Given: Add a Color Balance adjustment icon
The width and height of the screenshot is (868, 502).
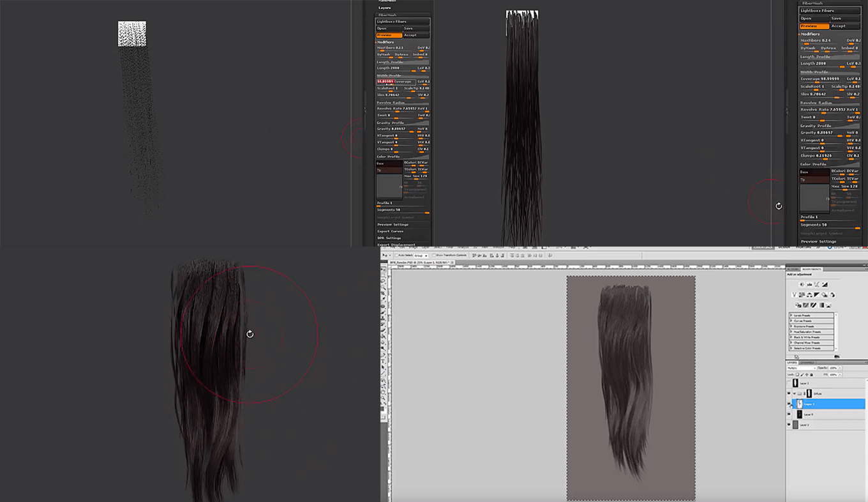Looking at the screenshot, I should 809,295.
